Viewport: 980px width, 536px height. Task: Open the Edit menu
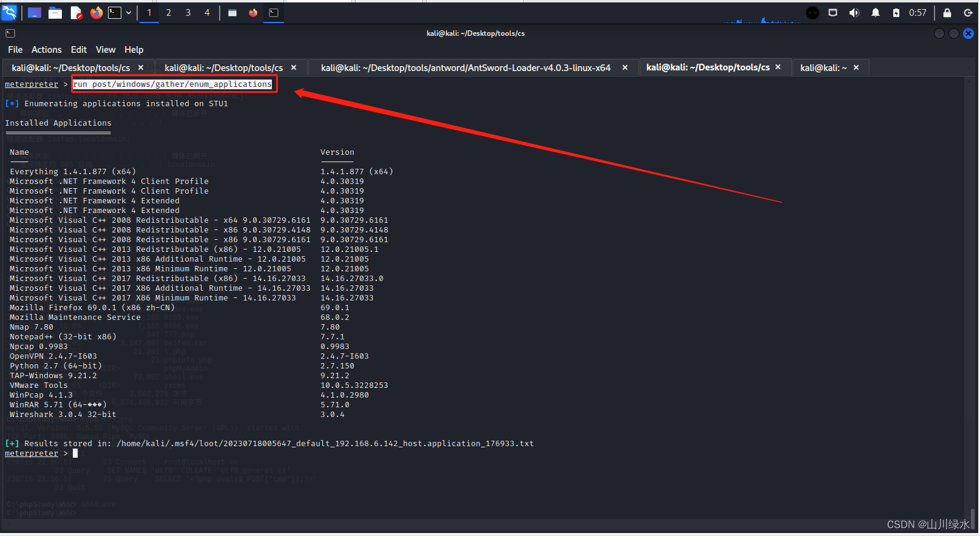tap(79, 50)
